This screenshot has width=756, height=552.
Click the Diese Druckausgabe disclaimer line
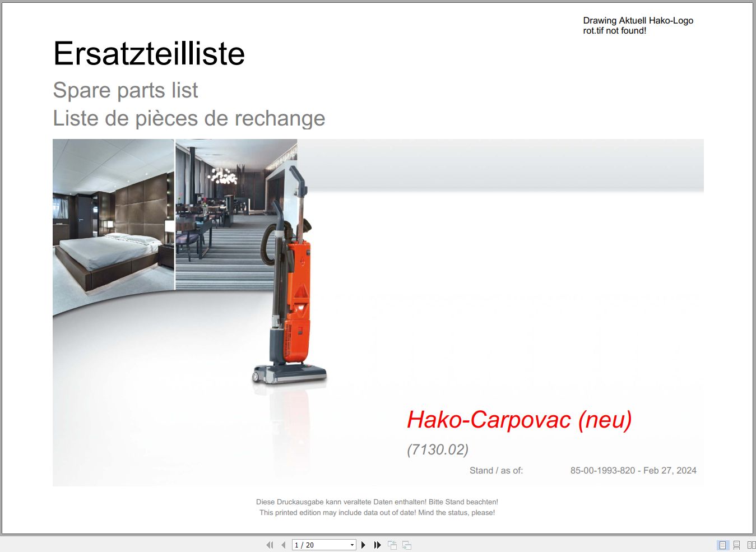click(x=377, y=502)
